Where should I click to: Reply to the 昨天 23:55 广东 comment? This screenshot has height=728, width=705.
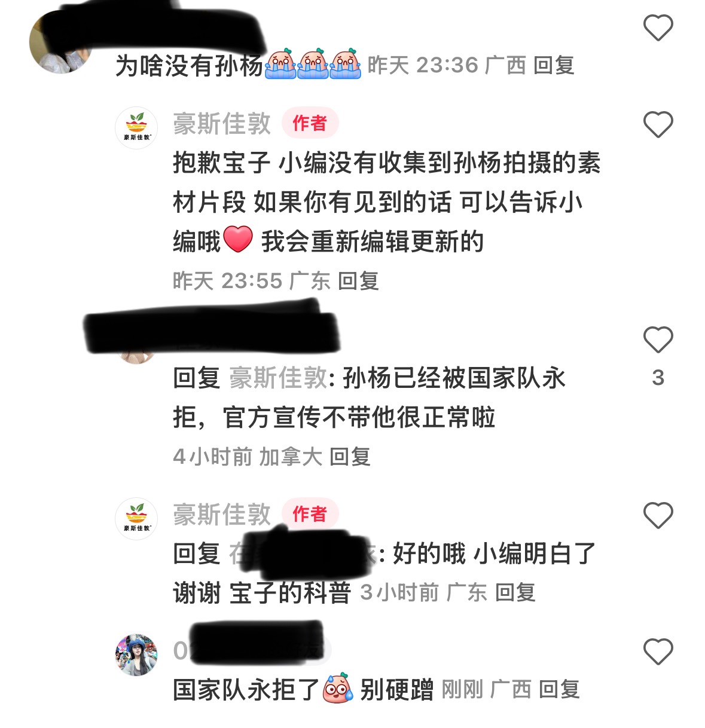point(358,281)
